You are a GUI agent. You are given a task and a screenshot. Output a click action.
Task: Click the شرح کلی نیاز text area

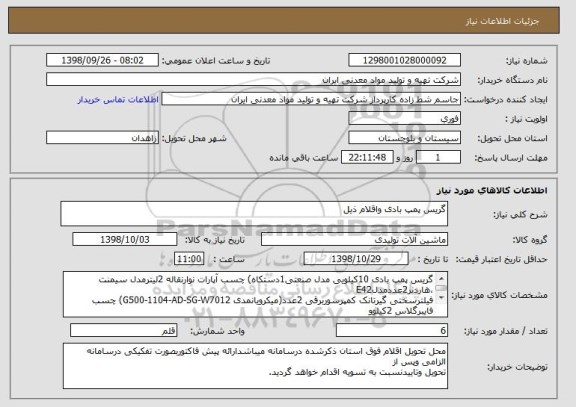coord(254,213)
